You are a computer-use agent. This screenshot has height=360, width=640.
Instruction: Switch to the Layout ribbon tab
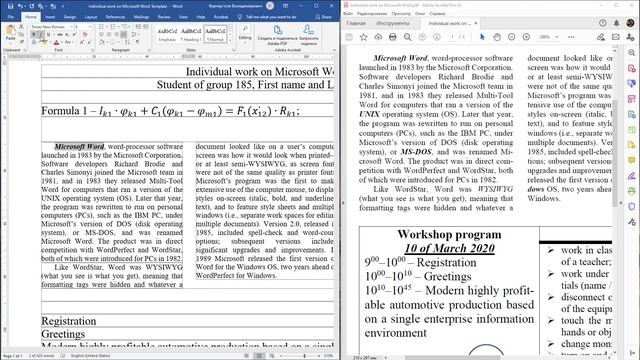[x=91, y=17]
